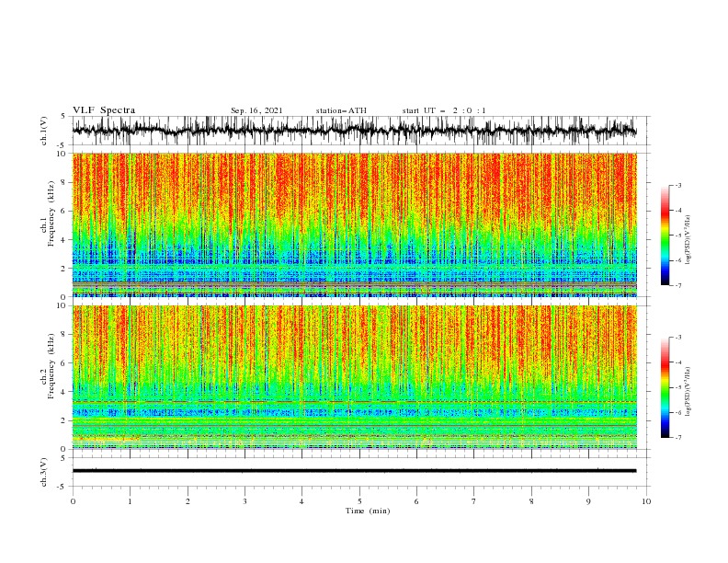The image size is (728, 563).
Task: Select the ch.1 color bar's log(PSD) label
Action: 688,240
